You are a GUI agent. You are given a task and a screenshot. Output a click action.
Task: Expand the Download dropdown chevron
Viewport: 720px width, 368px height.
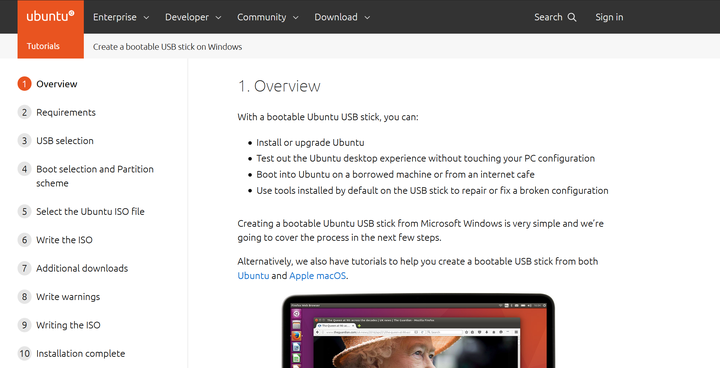click(x=367, y=17)
